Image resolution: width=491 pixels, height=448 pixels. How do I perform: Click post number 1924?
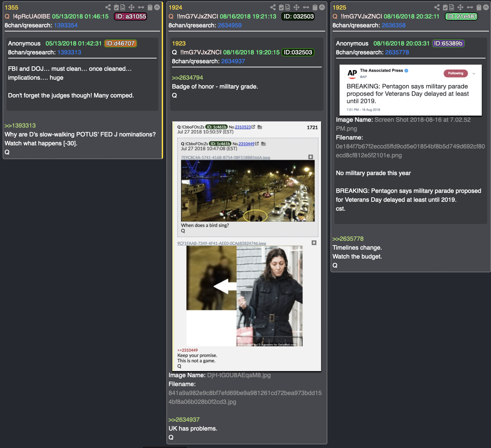[x=175, y=8]
